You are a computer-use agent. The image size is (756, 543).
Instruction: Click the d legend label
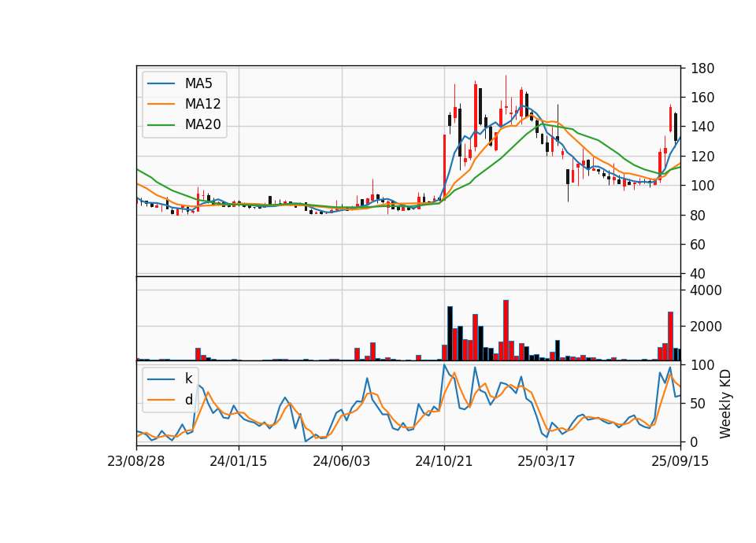pos(188,400)
